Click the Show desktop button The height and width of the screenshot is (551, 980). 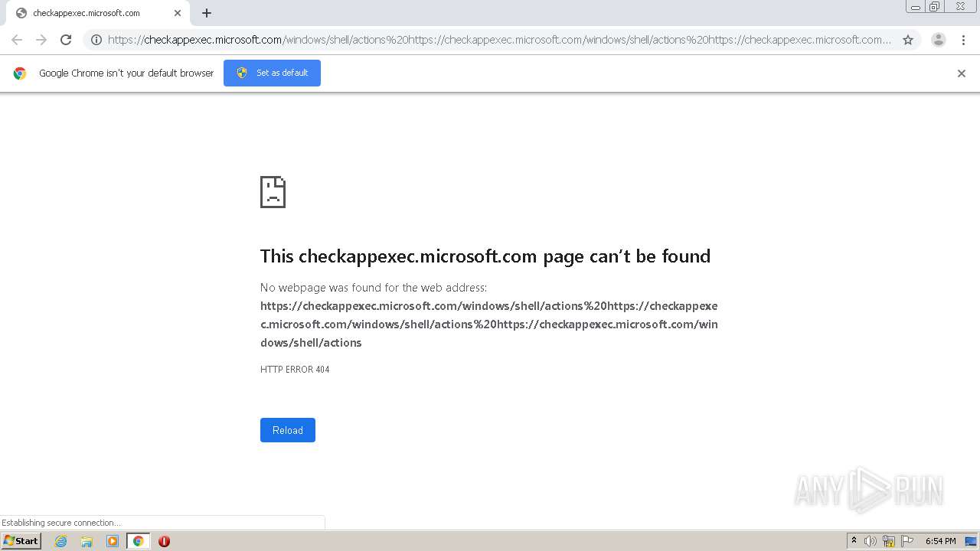click(x=971, y=541)
